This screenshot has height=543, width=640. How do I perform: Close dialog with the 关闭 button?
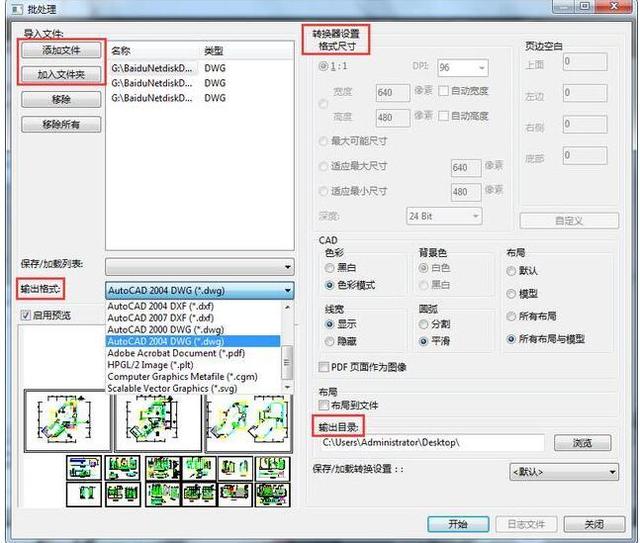pyautogui.click(x=594, y=524)
